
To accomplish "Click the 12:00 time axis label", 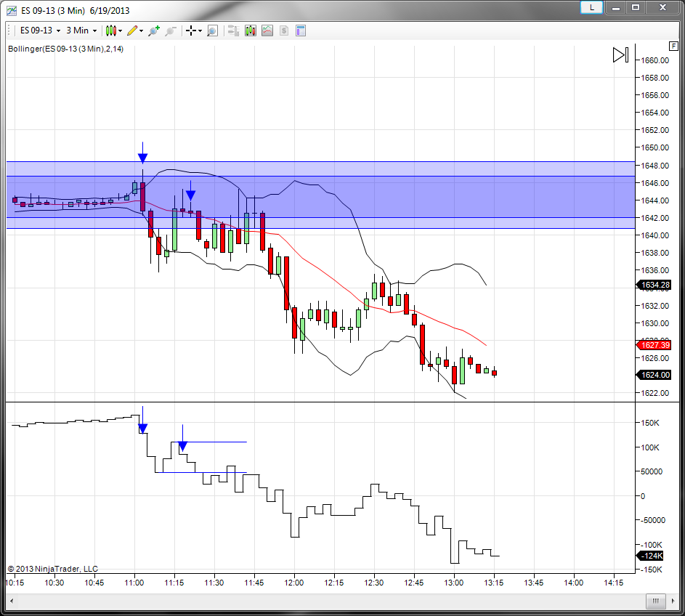I will pos(294,583).
